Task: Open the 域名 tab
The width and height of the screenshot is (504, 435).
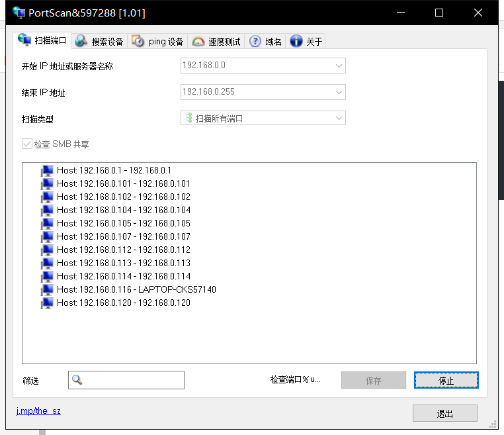Action: pos(265,42)
